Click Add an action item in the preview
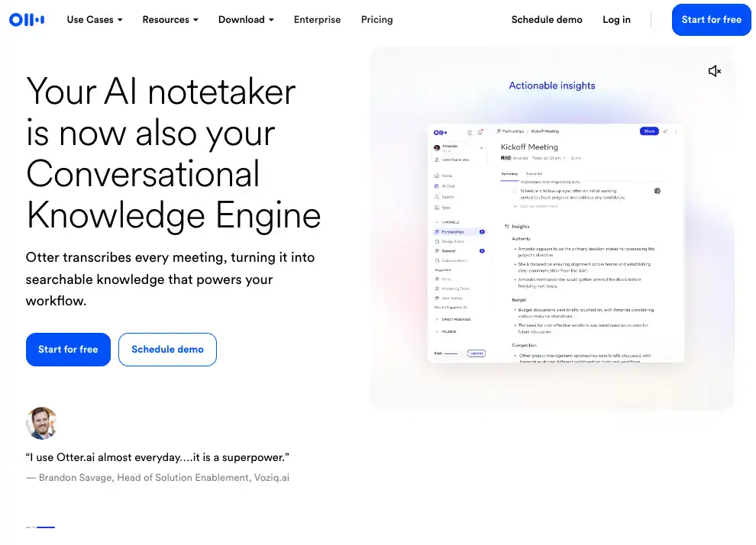This screenshot has width=756, height=545. click(x=535, y=206)
